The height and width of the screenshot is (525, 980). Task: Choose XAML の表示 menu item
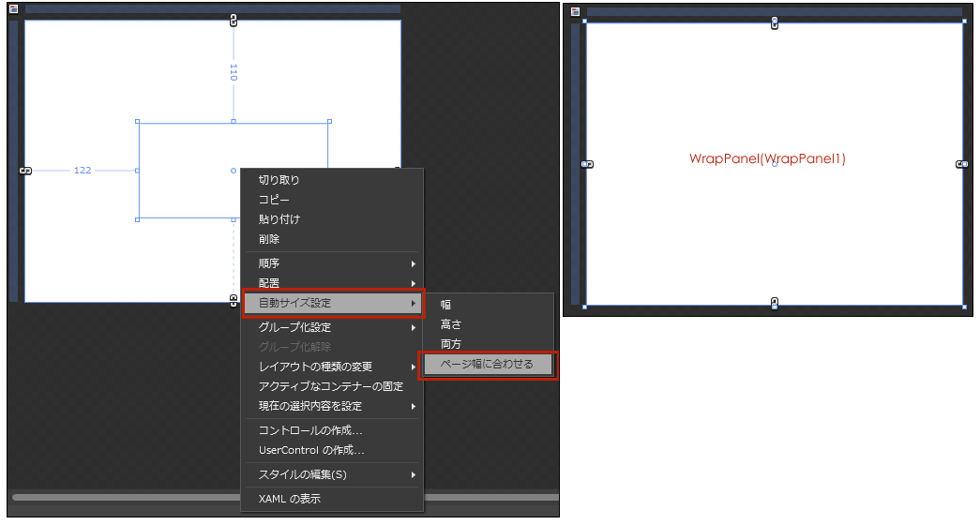click(332, 499)
